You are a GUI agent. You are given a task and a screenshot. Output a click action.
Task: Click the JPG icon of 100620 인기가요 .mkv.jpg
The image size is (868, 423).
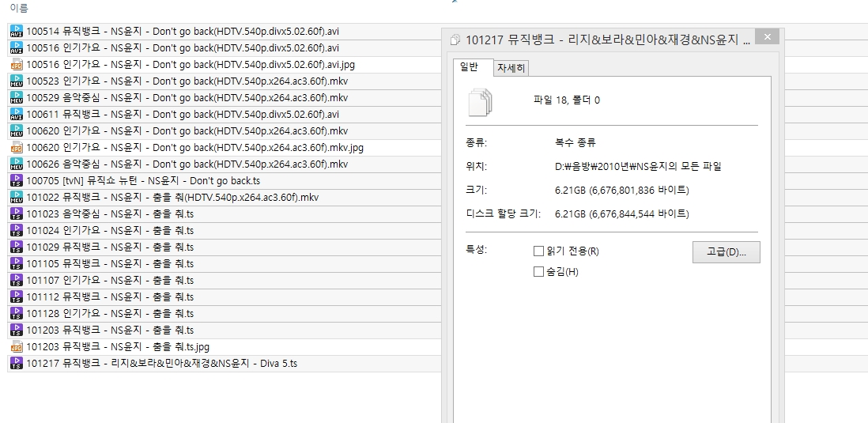[17, 148]
